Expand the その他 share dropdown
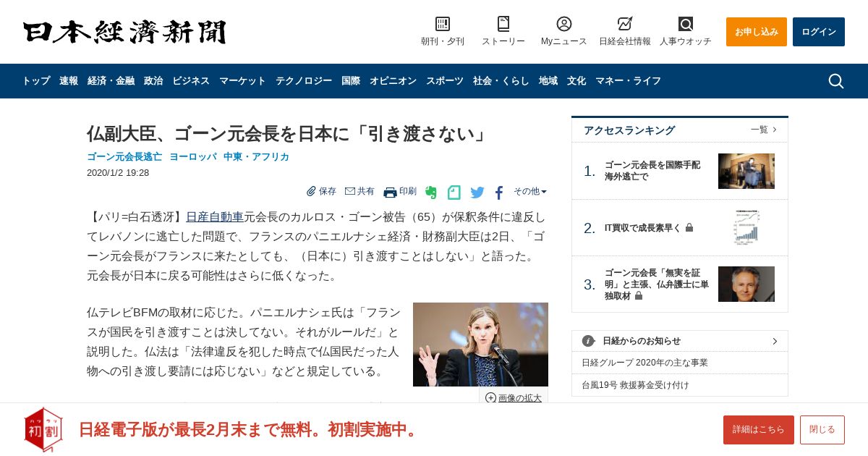Image resolution: width=868 pixels, height=456 pixels. [x=530, y=192]
